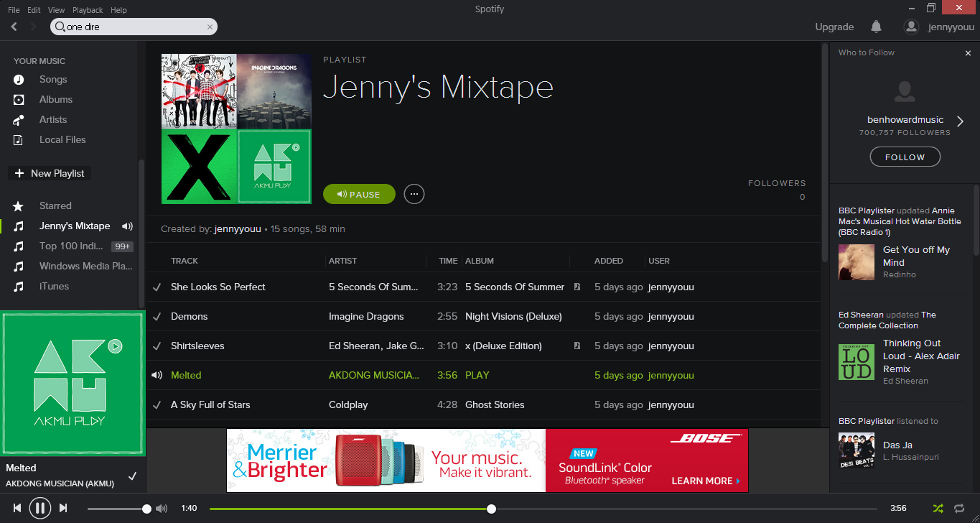Clear the search box text
The height and width of the screenshot is (523, 980).
pyautogui.click(x=210, y=27)
